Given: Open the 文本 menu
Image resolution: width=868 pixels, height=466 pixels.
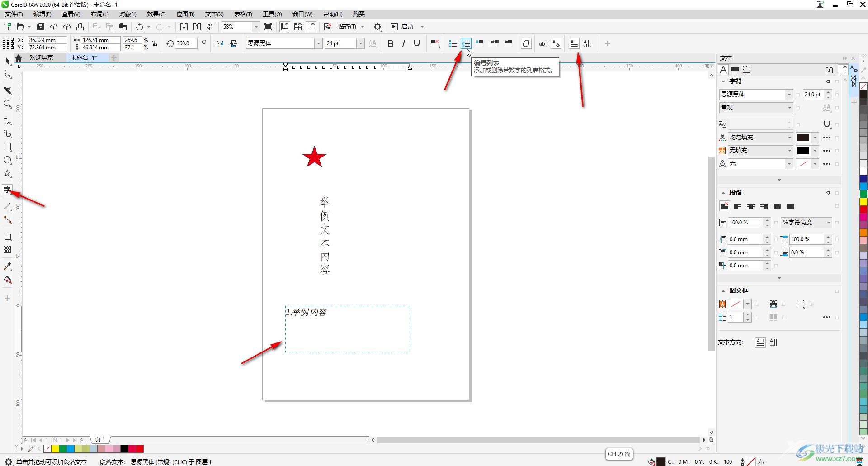Looking at the screenshot, I should point(214,14).
